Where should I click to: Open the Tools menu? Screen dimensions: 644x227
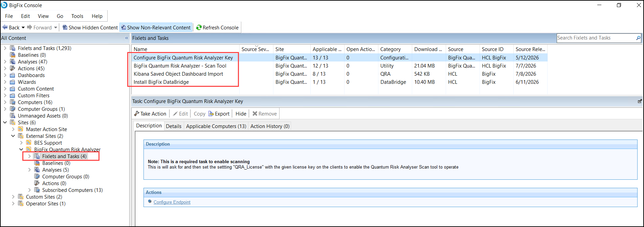click(x=77, y=16)
